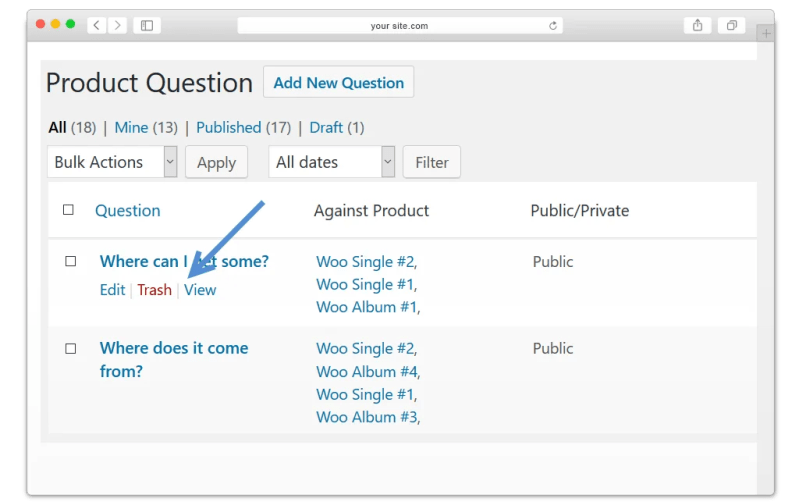Show All (18) questions filter
The width and height of the screenshot is (799, 502).
[x=72, y=127]
